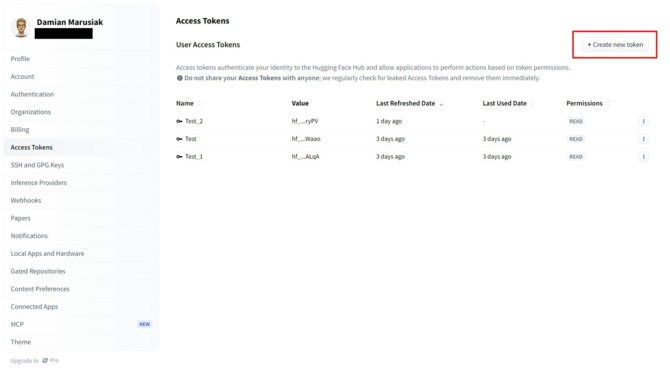
Task: Click the info icon before the sharing warning
Action: pyautogui.click(x=179, y=78)
